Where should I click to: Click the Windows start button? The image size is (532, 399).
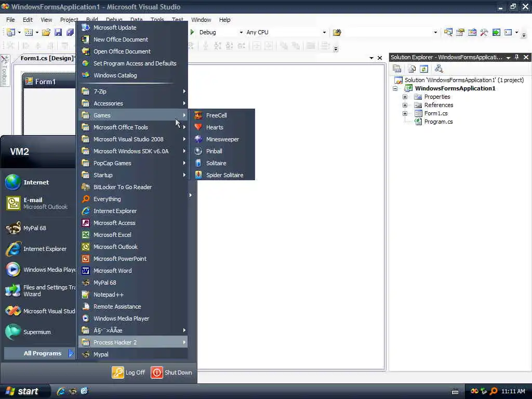[24, 391]
